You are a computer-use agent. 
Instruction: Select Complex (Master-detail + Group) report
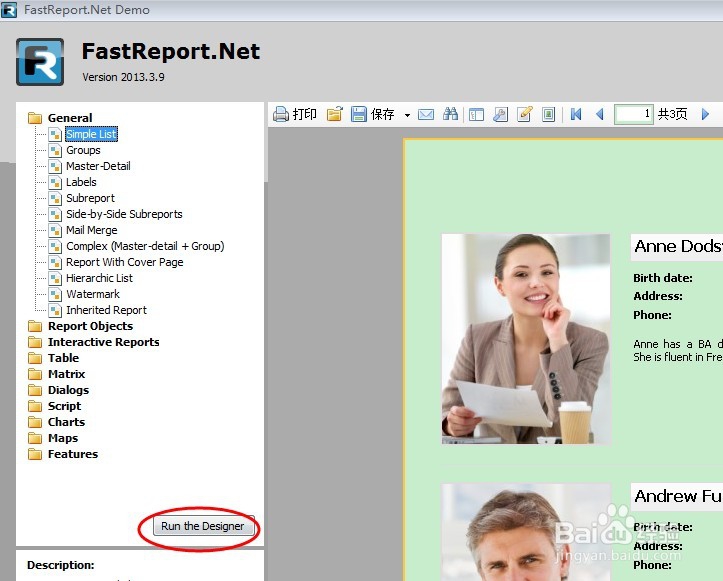[145, 246]
